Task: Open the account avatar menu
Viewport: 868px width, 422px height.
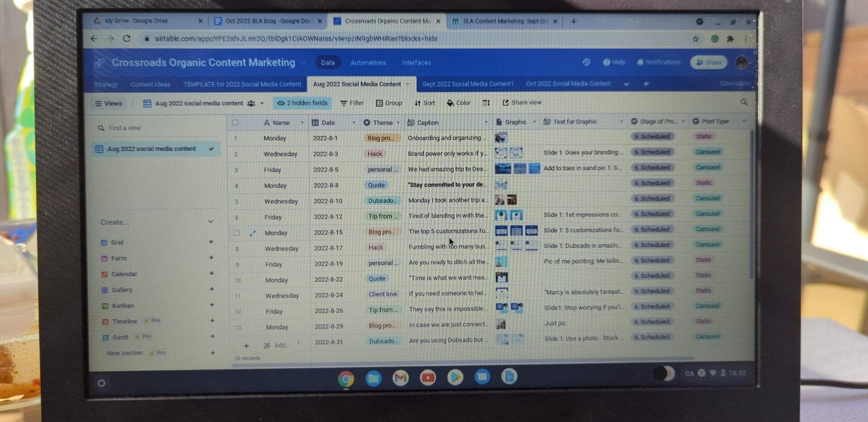Action: [741, 62]
